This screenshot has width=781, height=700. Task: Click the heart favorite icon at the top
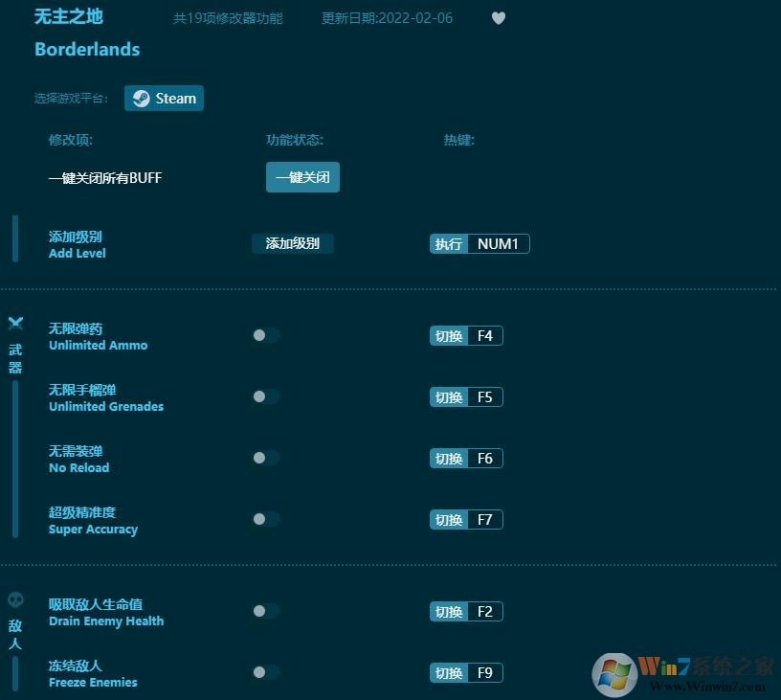[x=499, y=17]
